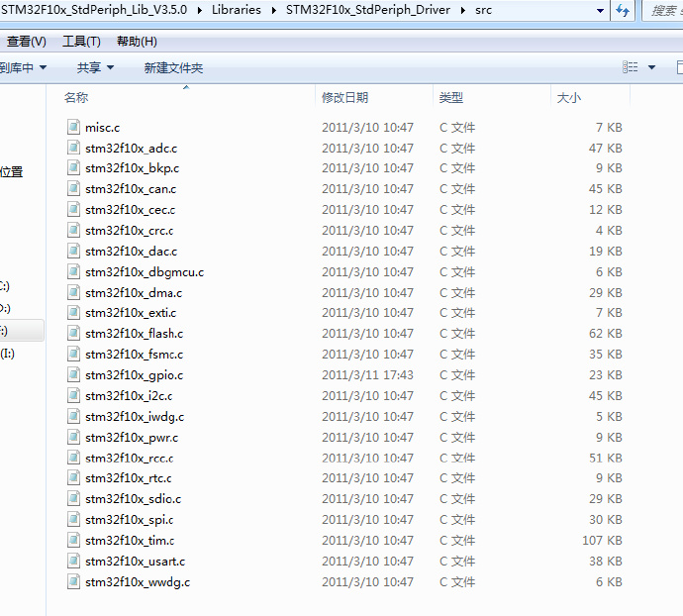Click the src breadcrumb segment
This screenshot has height=616, width=683.
click(x=483, y=10)
